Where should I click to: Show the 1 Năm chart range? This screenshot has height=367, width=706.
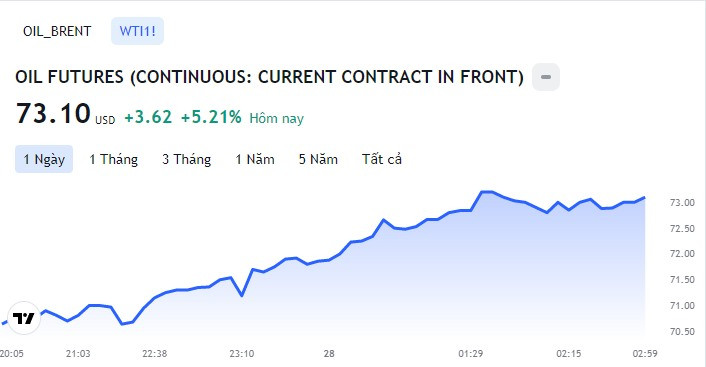point(255,159)
